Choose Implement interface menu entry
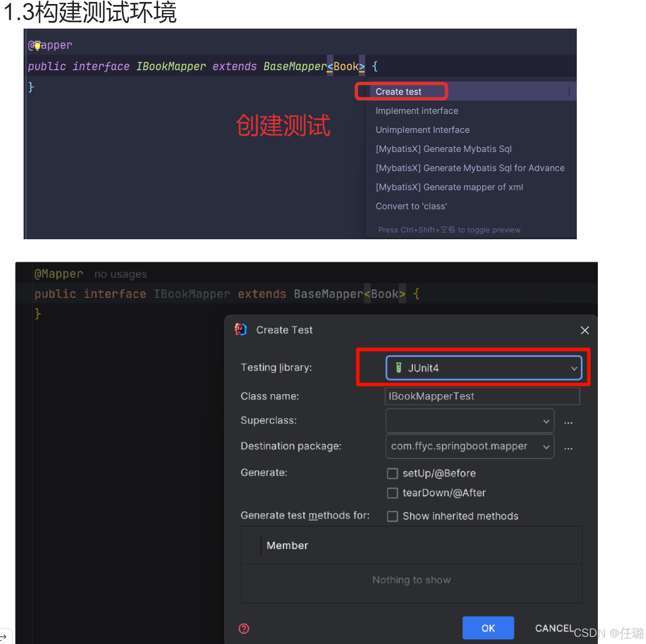The height and width of the screenshot is (644, 646). [417, 111]
